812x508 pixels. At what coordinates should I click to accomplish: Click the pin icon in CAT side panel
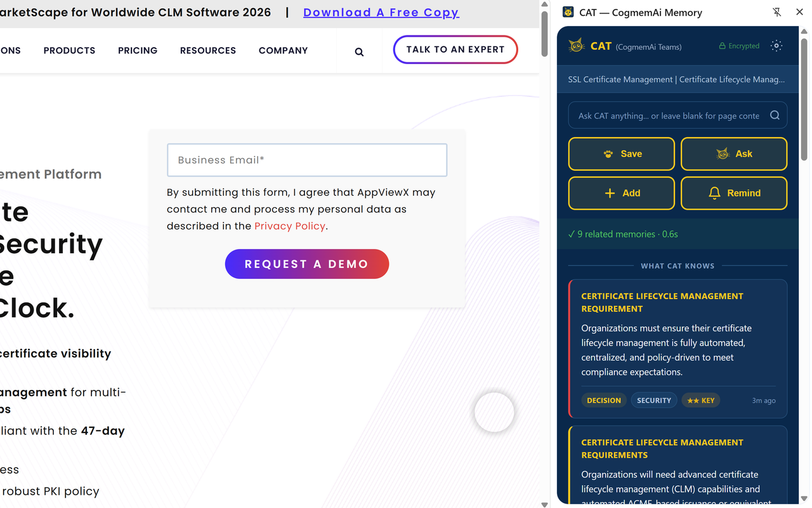click(x=777, y=12)
